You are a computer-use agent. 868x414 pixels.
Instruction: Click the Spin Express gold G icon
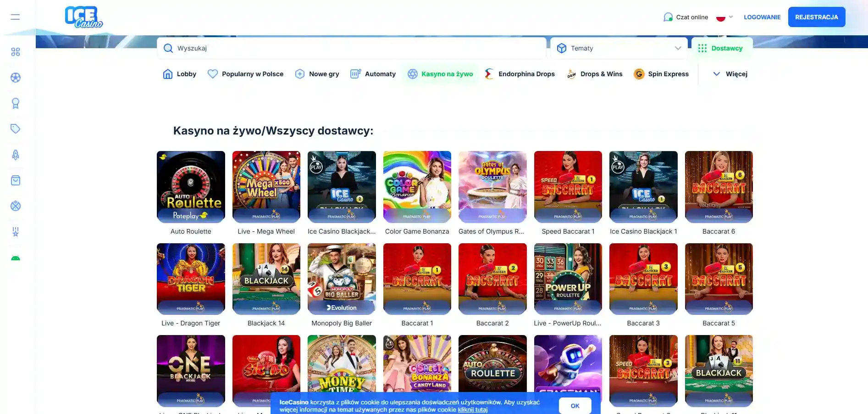tap(639, 74)
